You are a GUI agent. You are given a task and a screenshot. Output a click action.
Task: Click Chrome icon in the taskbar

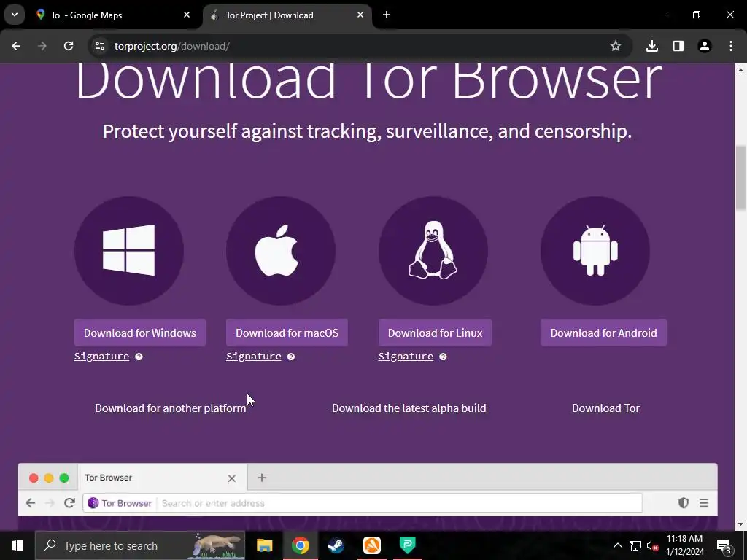point(300,545)
